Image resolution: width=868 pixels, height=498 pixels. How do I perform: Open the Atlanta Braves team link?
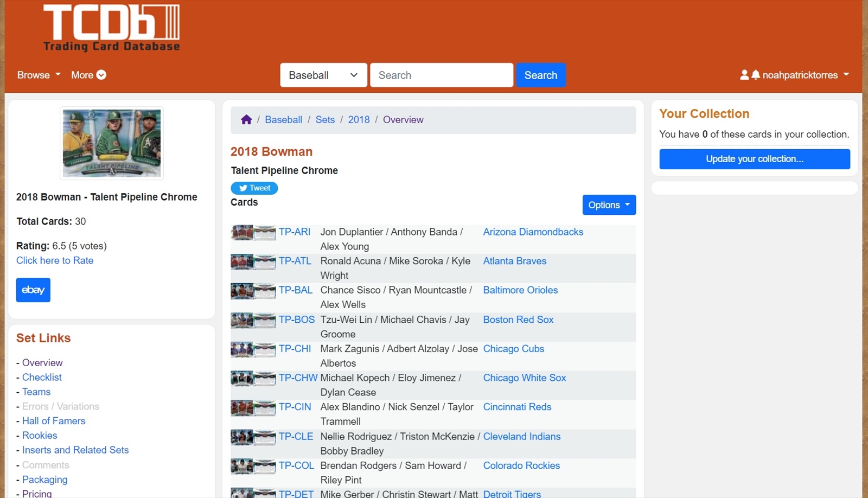515,261
